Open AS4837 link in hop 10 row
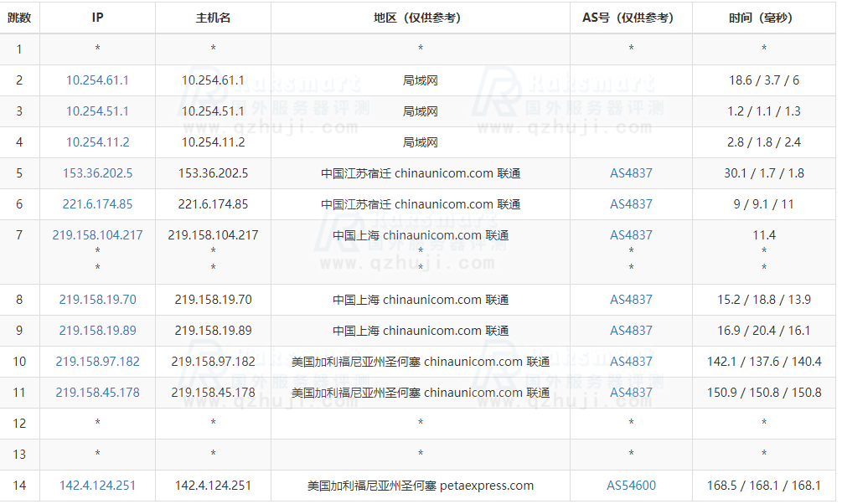Screen dimensions: 842x504 pyautogui.click(x=631, y=362)
